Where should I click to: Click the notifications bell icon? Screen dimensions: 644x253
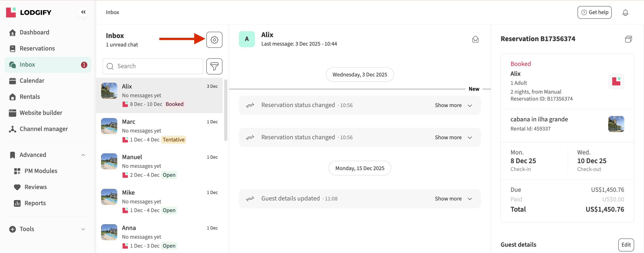625,13
